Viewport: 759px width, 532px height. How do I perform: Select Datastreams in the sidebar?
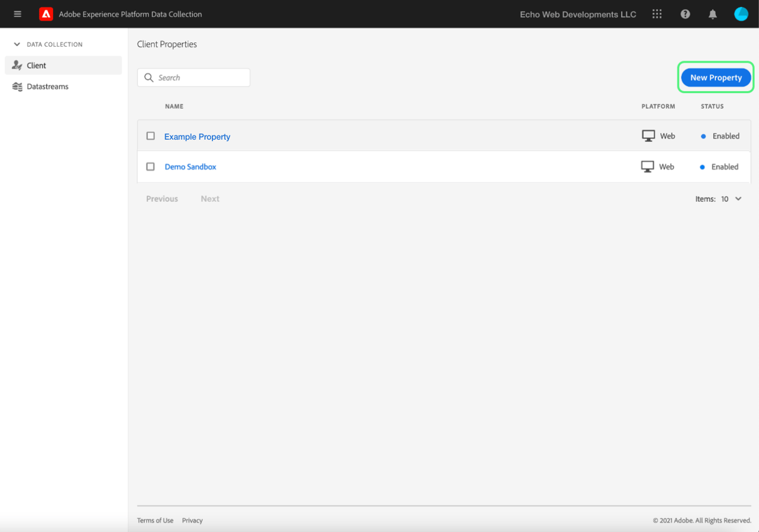pyautogui.click(x=47, y=86)
